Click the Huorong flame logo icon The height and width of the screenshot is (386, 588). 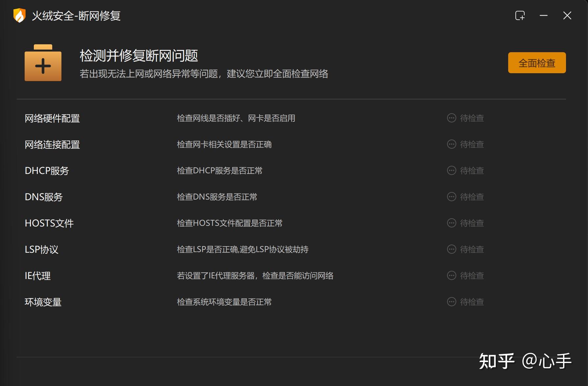pyautogui.click(x=20, y=15)
